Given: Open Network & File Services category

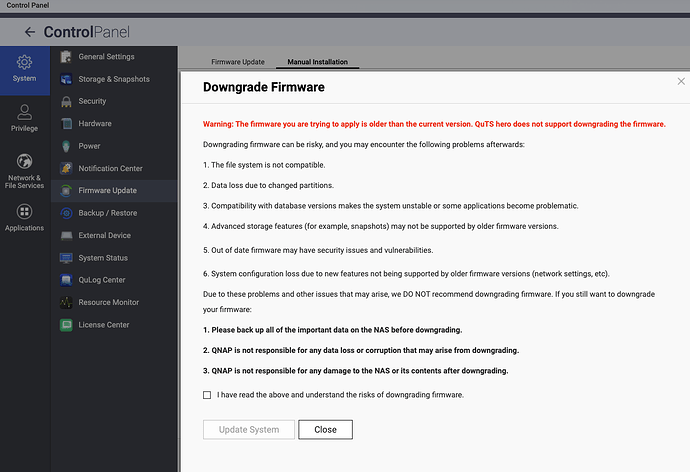Looking at the screenshot, I should click(24, 160).
